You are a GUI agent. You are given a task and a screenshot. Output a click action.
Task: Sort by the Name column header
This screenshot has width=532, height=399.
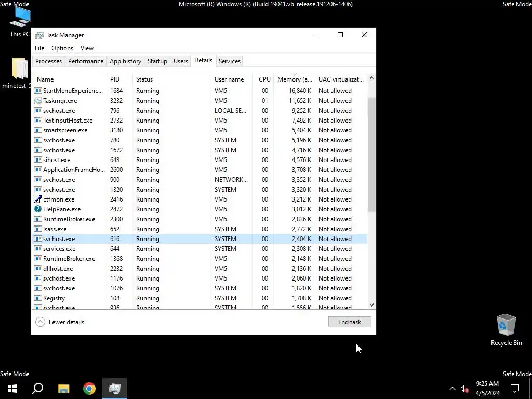point(69,79)
